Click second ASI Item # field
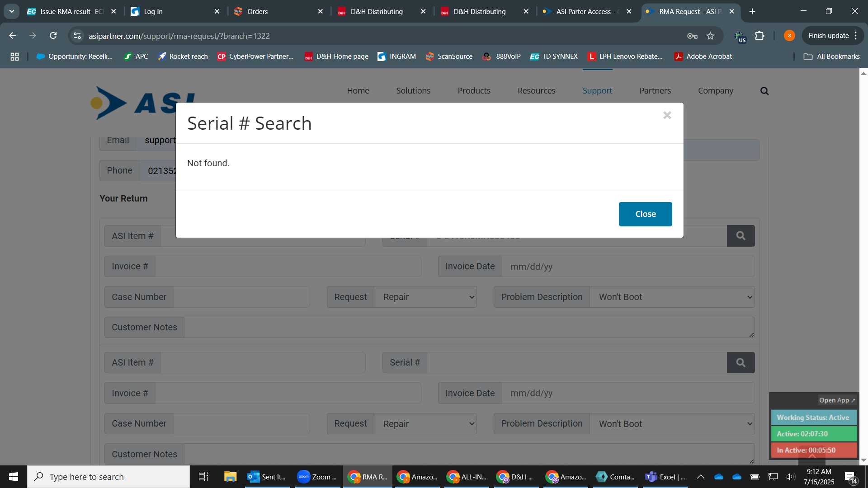 click(263, 362)
